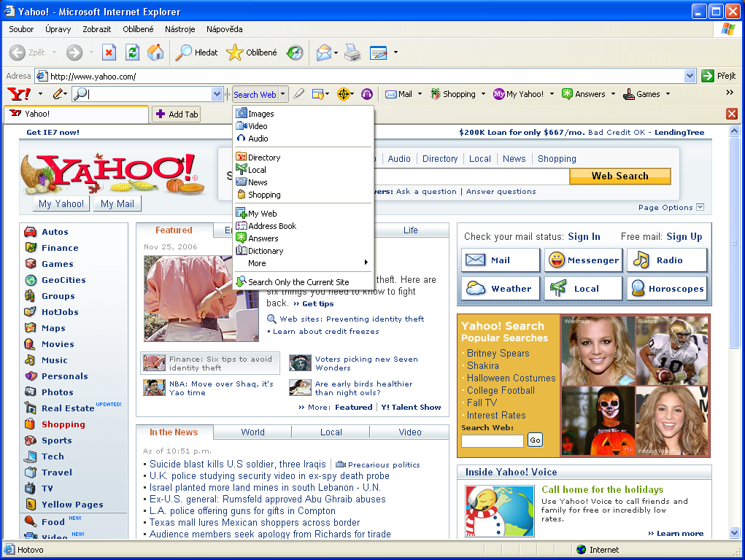
Task: Click the Yahoo toolbar search input
Action: pos(149,94)
